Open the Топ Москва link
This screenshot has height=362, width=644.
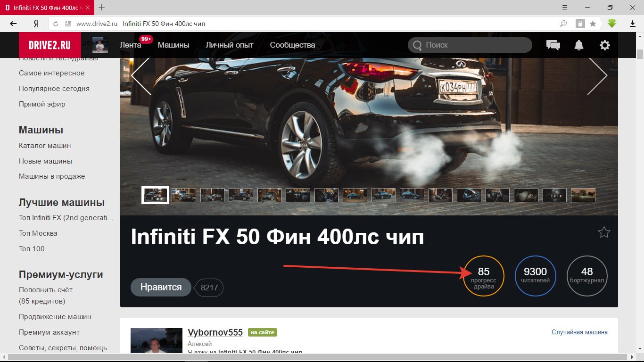[38, 233]
